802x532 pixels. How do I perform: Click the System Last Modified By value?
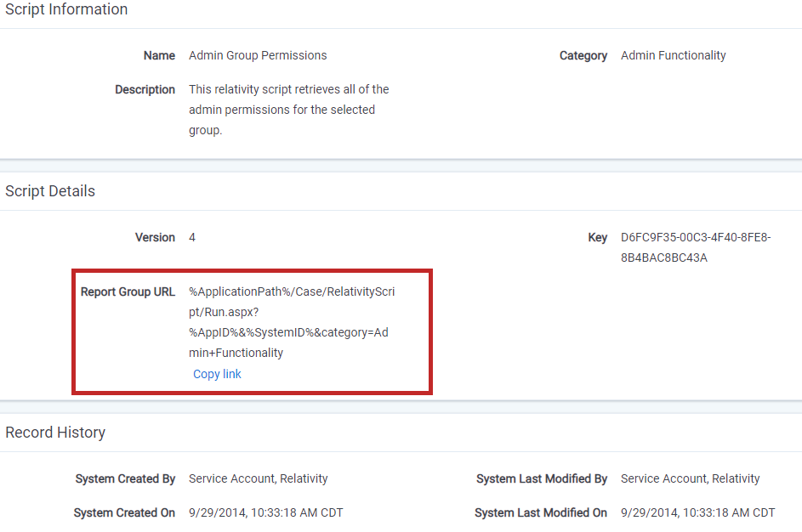pyautogui.click(x=690, y=478)
